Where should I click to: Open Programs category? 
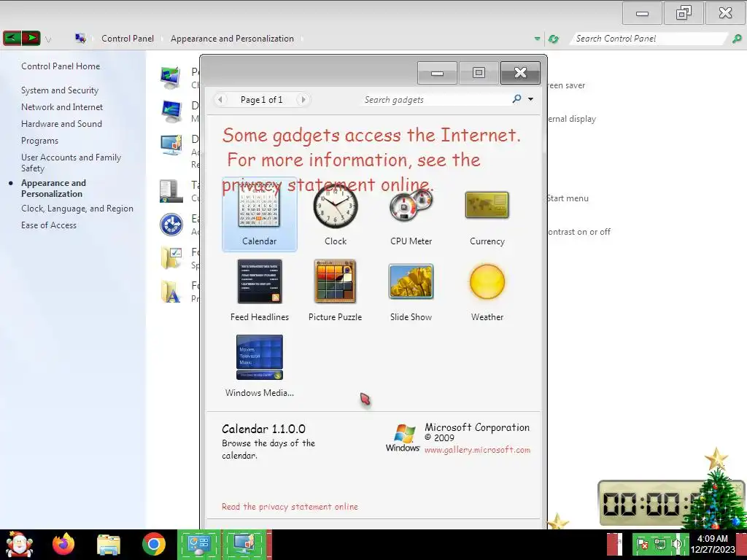39,141
